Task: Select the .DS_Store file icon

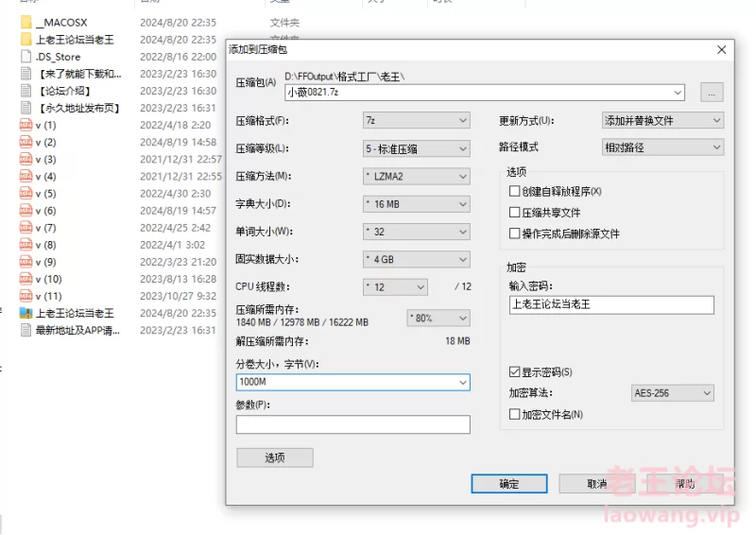Action: point(26,57)
